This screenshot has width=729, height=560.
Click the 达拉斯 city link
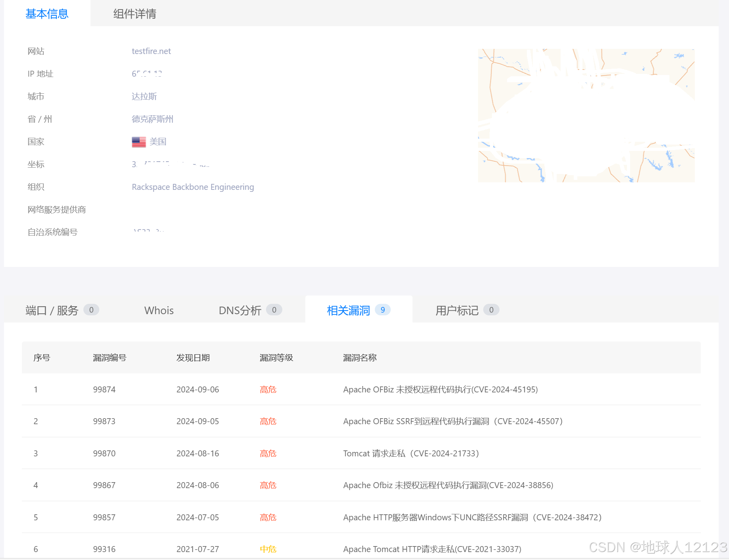point(144,97)
